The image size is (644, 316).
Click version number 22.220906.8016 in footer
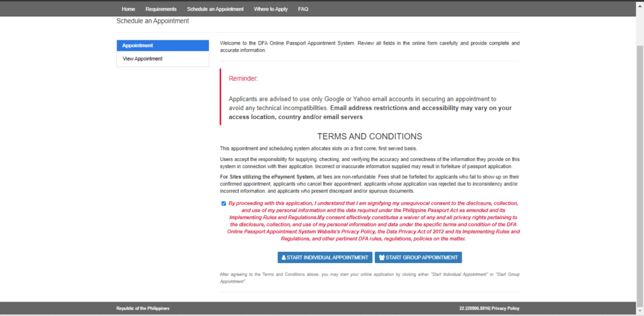(x=475, y=308)
